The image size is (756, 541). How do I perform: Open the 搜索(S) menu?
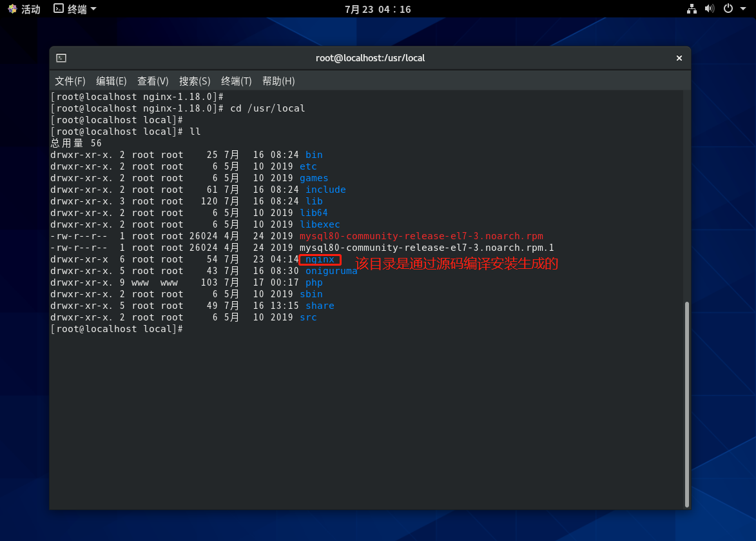tap(195, 81)
